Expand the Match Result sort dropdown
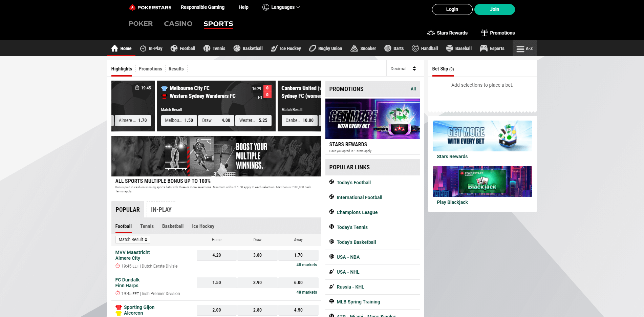Screen dimensions: 644x317 click(x=133, y=239)
